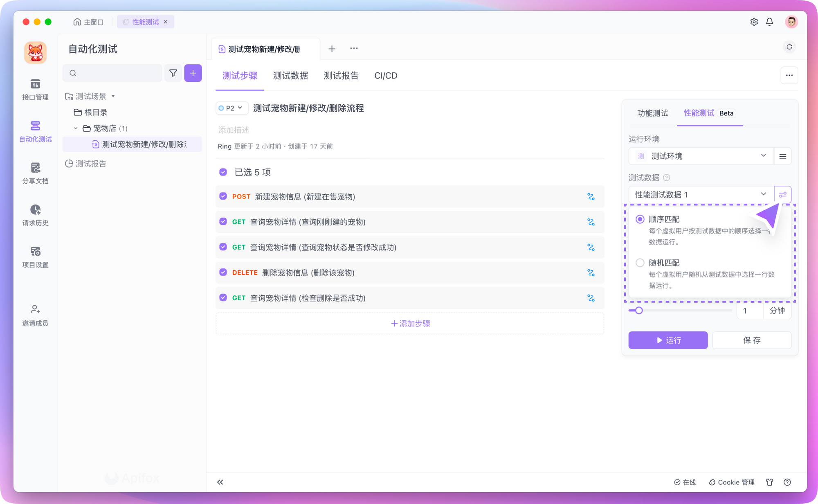
Task: Open 分享文档 in the sidebar
Action: click(x=35, y=173)
